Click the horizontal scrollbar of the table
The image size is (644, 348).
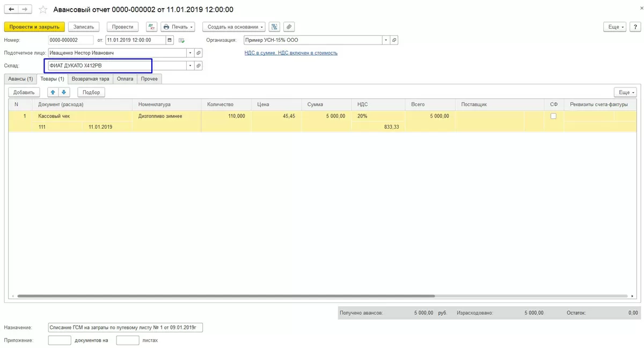point(225,296)
